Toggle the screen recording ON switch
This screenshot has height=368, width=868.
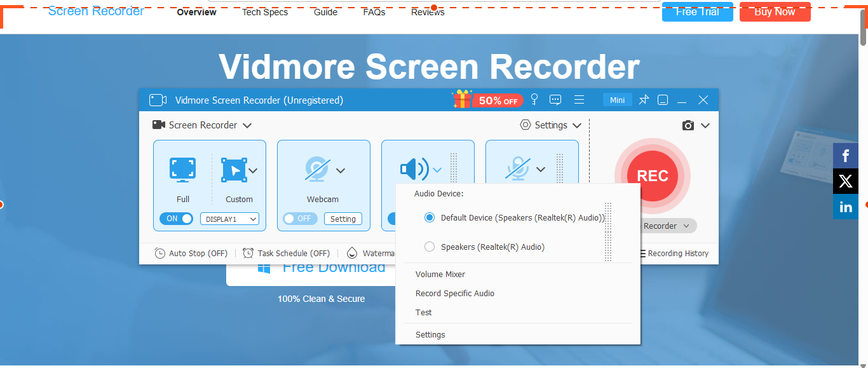[176, 219]
